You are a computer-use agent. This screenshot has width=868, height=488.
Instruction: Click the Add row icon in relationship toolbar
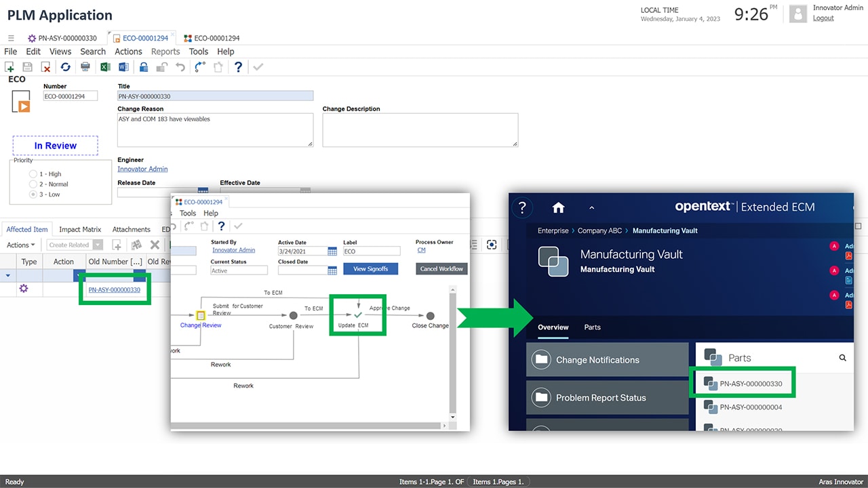click(x=117, y=245)
